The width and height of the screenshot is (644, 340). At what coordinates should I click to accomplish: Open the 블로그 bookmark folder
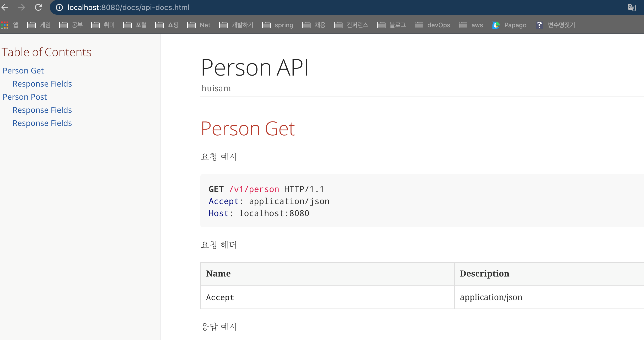(x=391, y=25)
